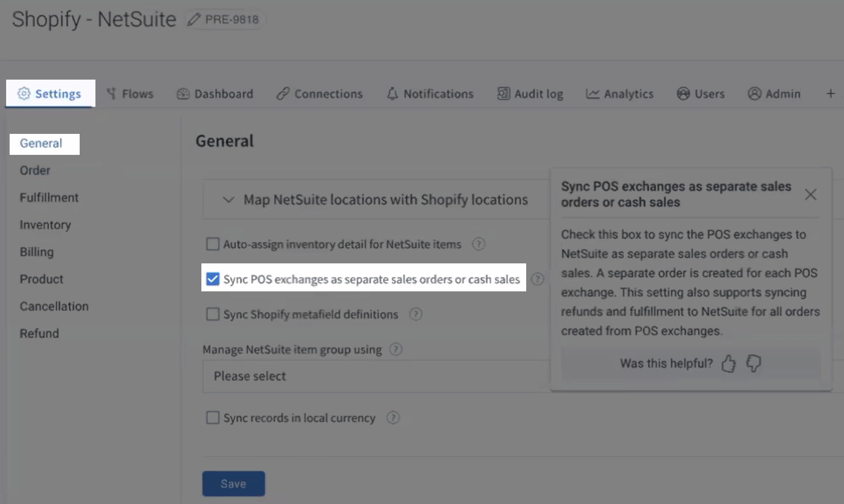844x504 pixels.
Task: Click the Shopify - NetSuite title
Action: click(x=94, y=20)
